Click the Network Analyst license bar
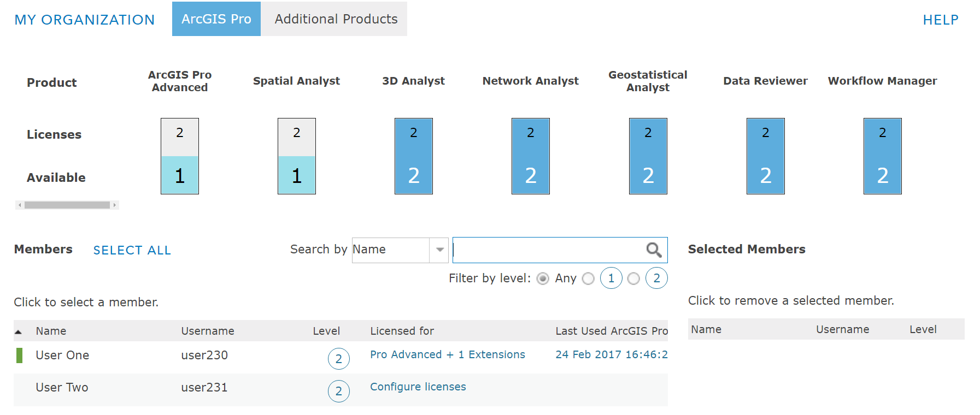Screen dimensions: 980x415 (x=531, y=156)
